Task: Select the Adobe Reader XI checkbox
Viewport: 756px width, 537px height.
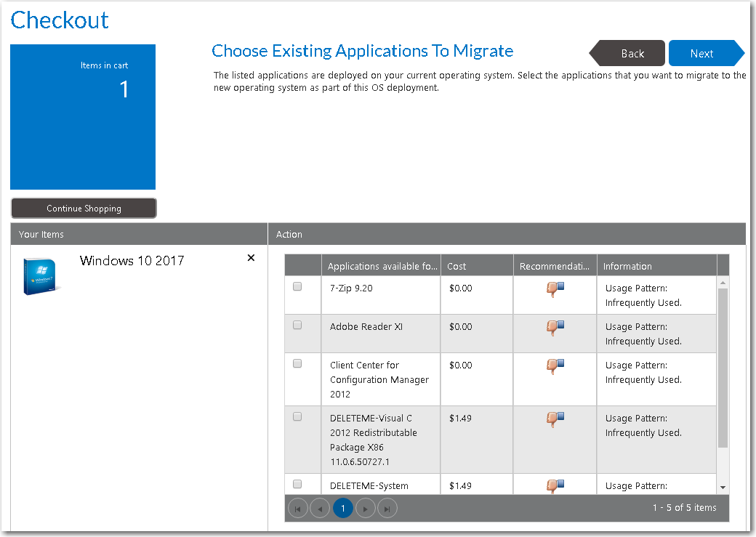Action: click(x=297, y=326)
